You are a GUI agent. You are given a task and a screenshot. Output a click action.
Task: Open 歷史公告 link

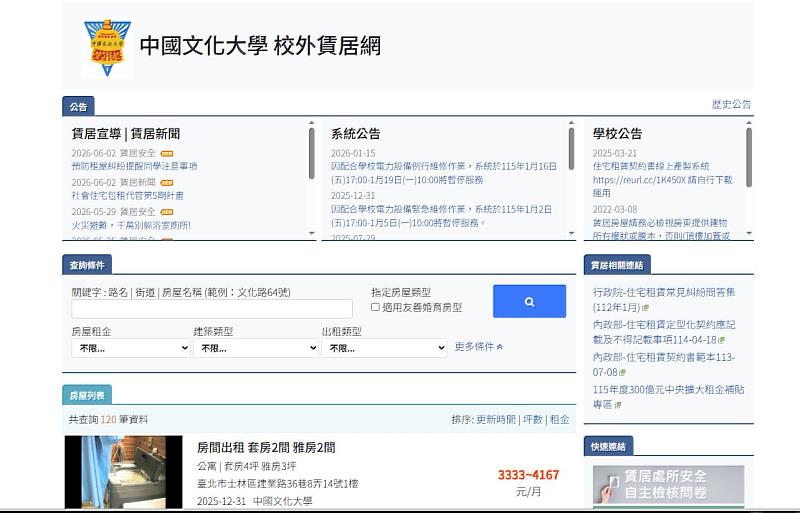click(x=731, y=104)
